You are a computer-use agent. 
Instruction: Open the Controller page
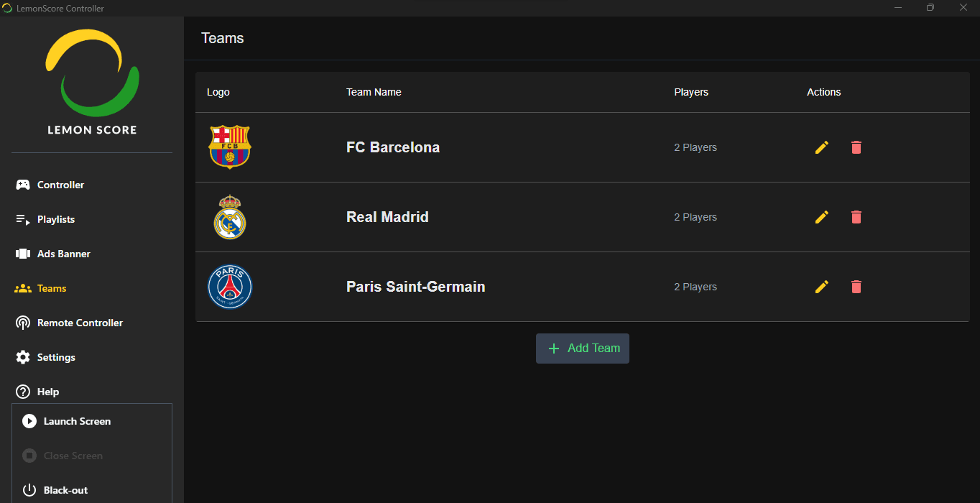click(x=60, y=185)
